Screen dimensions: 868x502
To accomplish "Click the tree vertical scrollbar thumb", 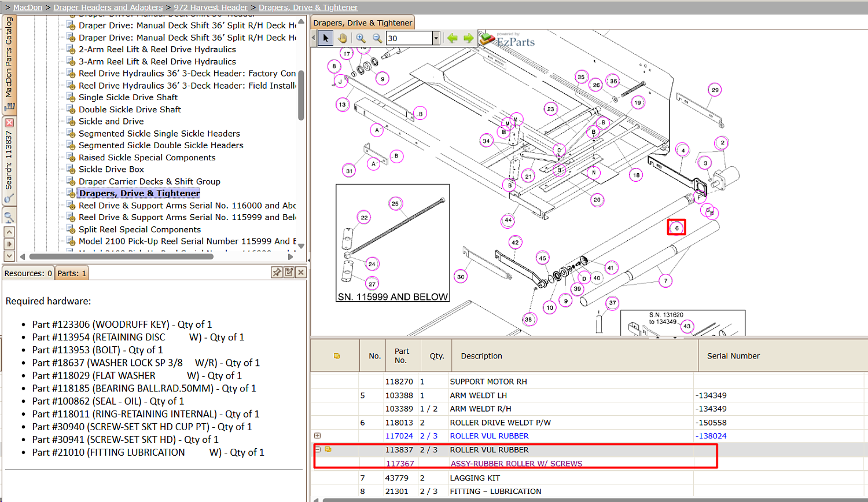I will click(x=301, y=95).
